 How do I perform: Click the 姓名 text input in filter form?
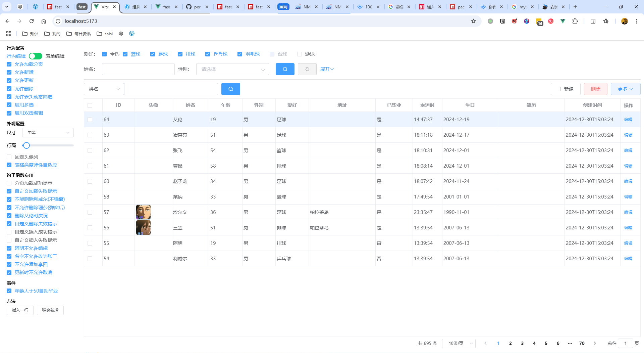coord(138,69)
